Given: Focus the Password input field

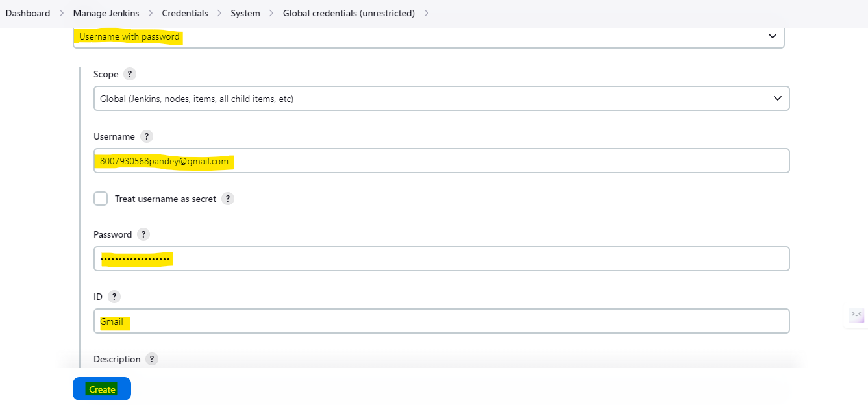Looking at the screenshot, I should click(x=441, y=258).
